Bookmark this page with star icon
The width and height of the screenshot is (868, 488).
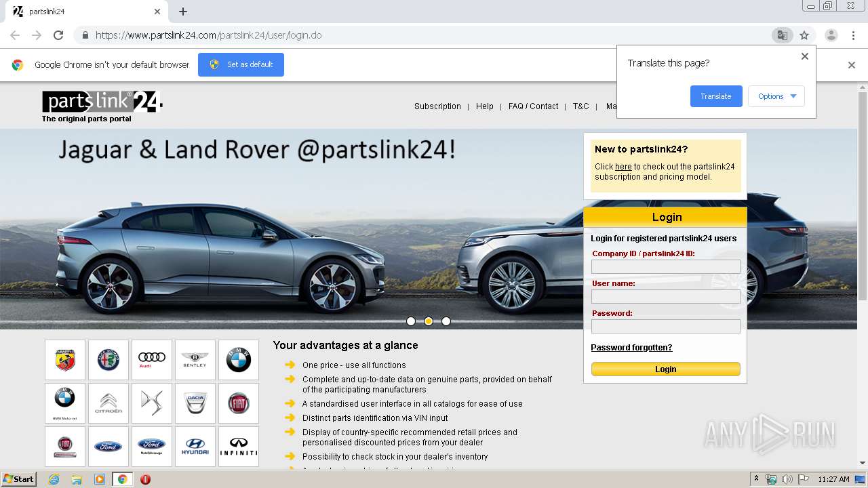804,35
